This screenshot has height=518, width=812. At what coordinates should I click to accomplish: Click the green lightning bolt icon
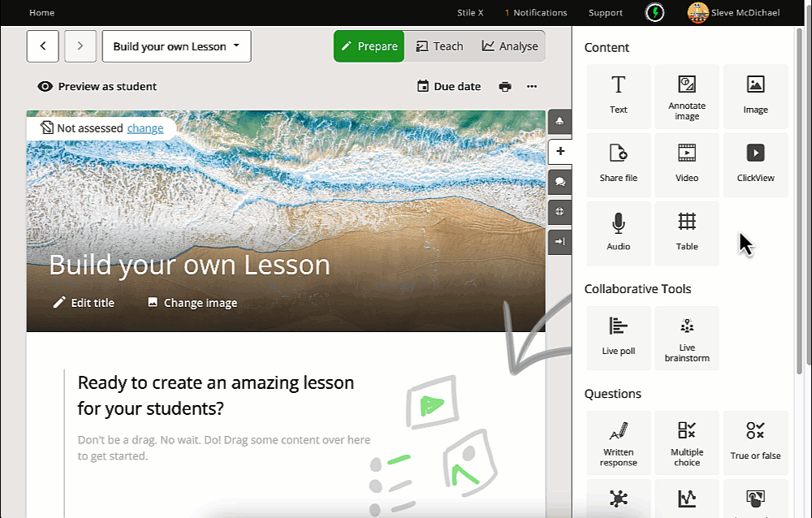(655, 12)
